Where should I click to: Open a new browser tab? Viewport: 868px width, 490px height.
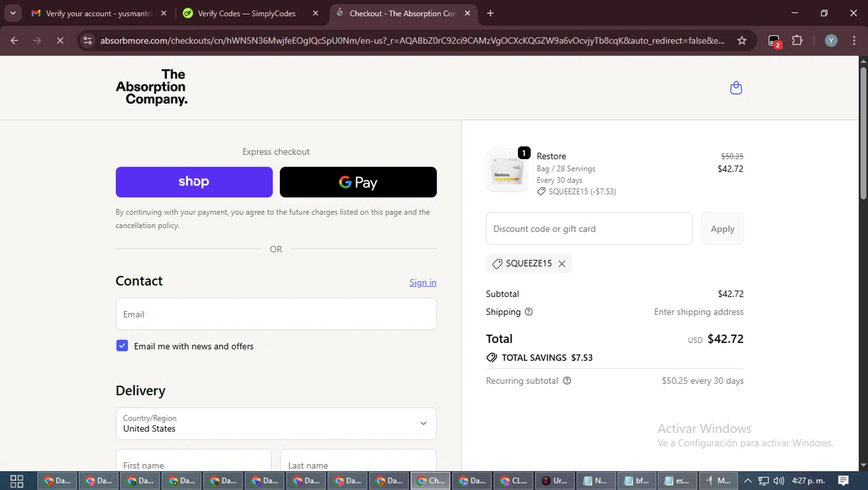tap(490, 13)
